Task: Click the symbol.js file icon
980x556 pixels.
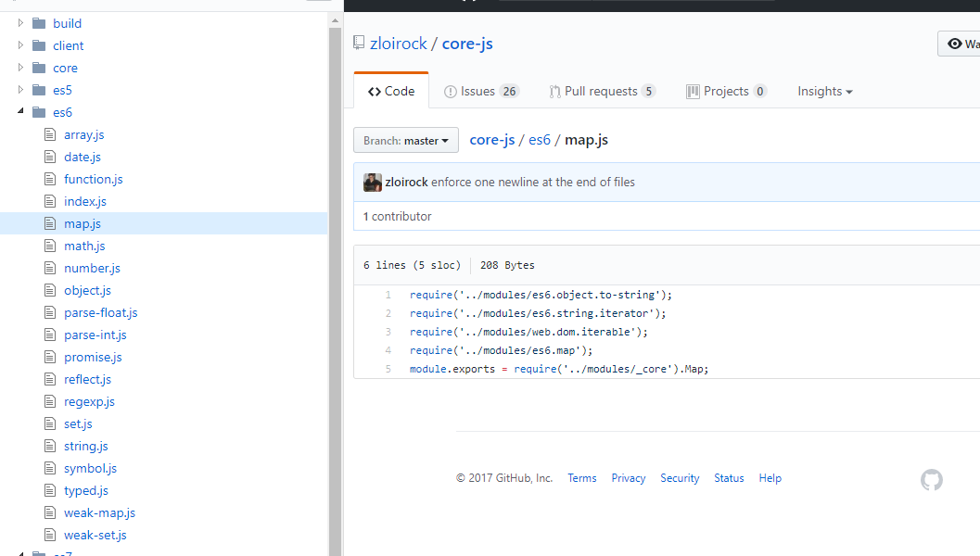Action: (50, 469)
